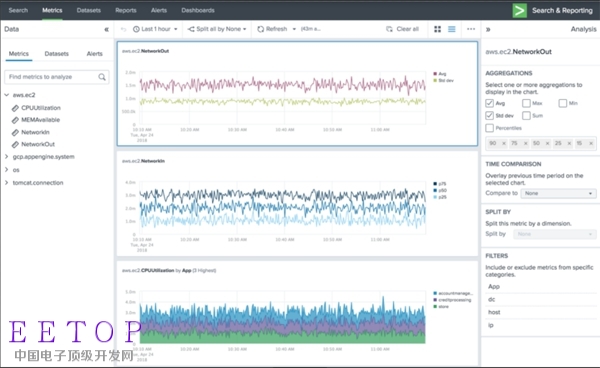Enable the Sum aggregation checkbox

(x=526, y=116)
